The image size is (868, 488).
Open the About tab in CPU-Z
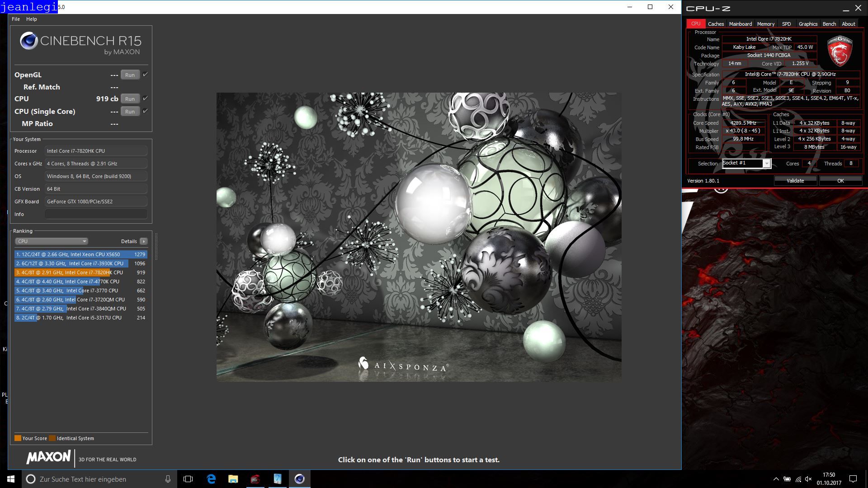[x=849, y=24]
